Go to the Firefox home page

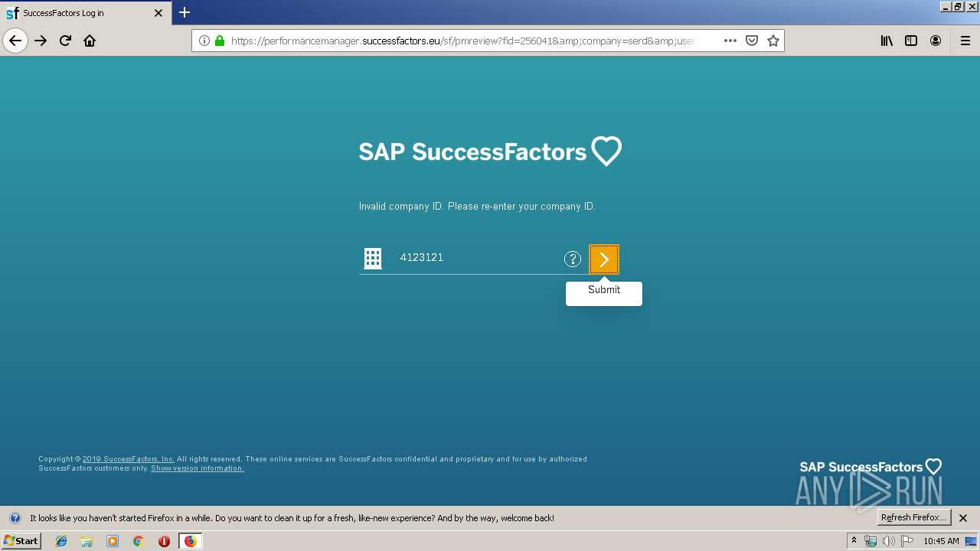(x=90, y=41)
